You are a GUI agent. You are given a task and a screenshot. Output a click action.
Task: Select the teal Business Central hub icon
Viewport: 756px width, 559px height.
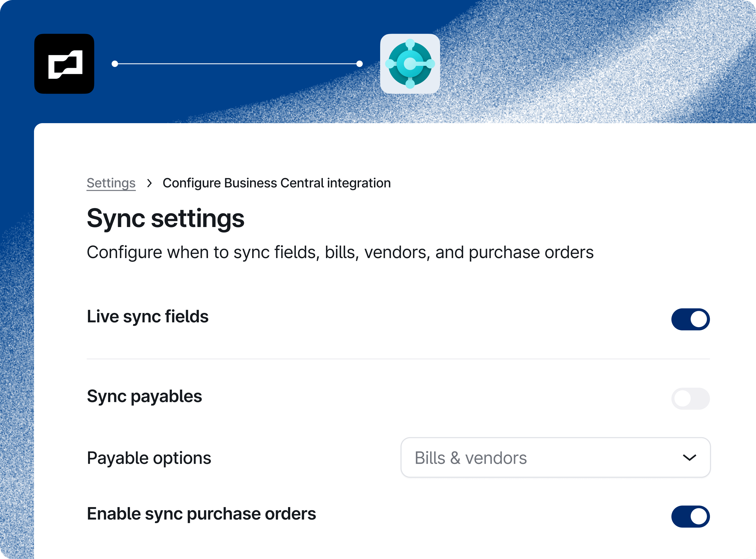click(410, 64)
